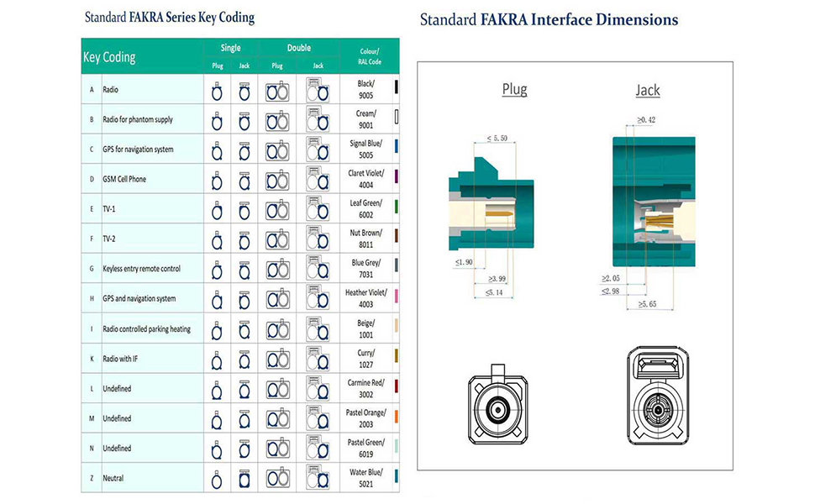Select the "GSM Cell Phone" row label
The height and width of the screenshot is (504, 815).
(x=124, y=179)
